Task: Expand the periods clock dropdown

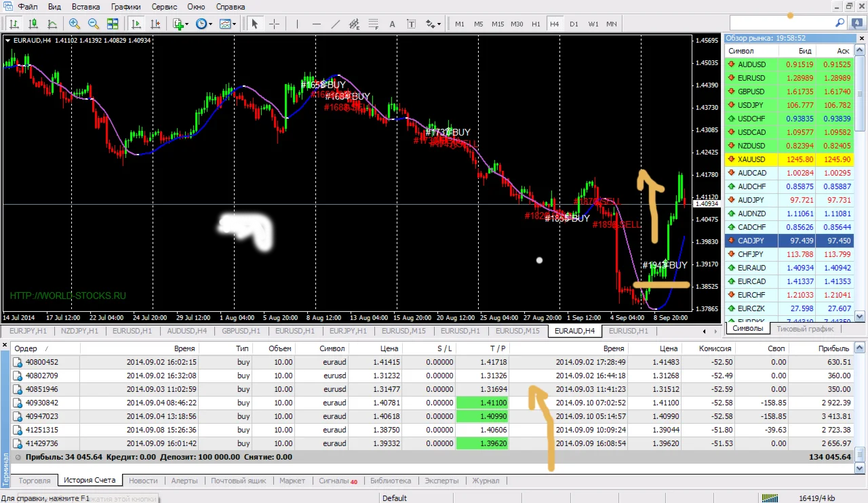Action: coord(203,24)
